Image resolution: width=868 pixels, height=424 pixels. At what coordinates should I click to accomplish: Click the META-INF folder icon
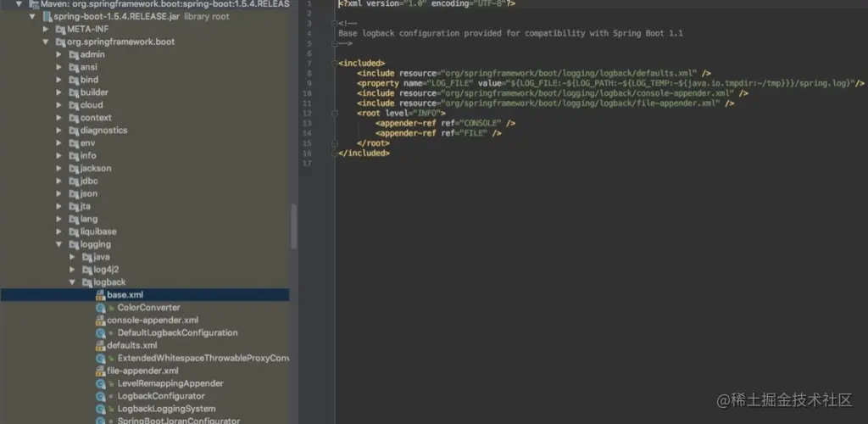pos(60,29)
